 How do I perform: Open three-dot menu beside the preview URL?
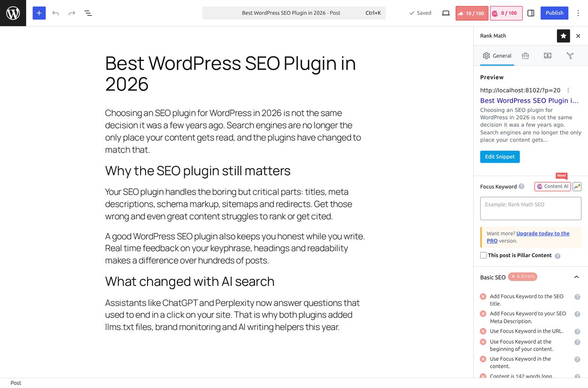tap(568, 90)
